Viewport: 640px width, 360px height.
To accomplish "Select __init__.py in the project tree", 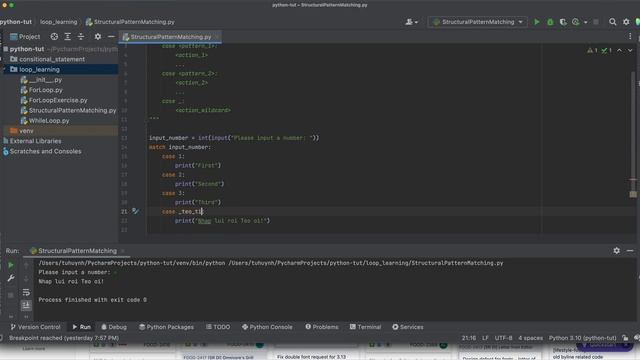I will (45, 80).
